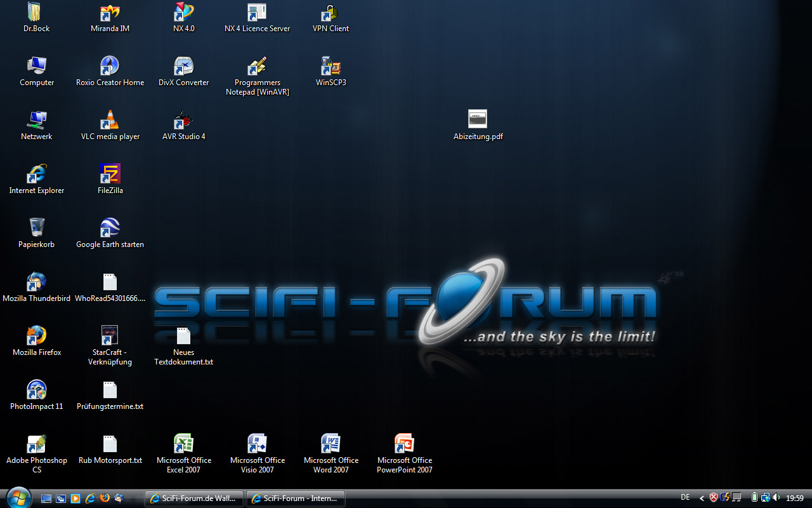The image size is (812, 508).
Task: Click the taskbar clock showing 19:59
Action: tap(795, 498)
